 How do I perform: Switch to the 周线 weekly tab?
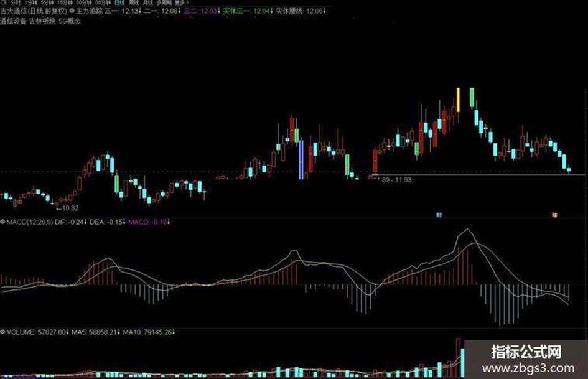tap(134, 2)
